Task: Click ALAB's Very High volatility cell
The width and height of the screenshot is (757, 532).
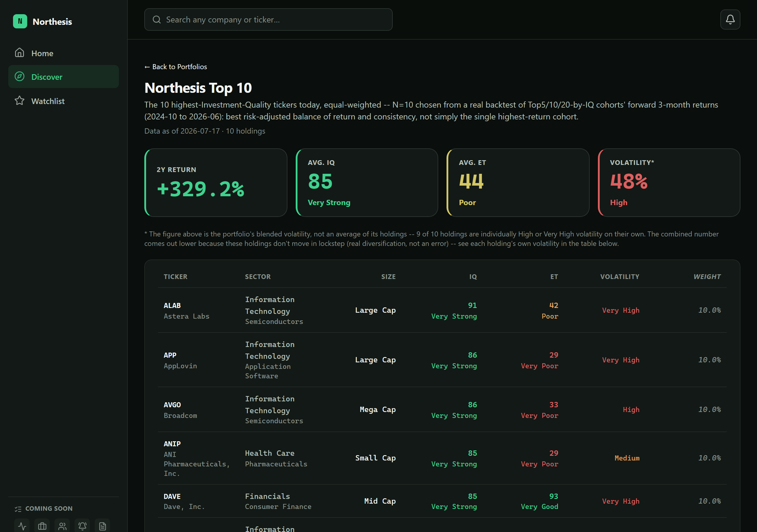Action: click(x=621, y=310)
